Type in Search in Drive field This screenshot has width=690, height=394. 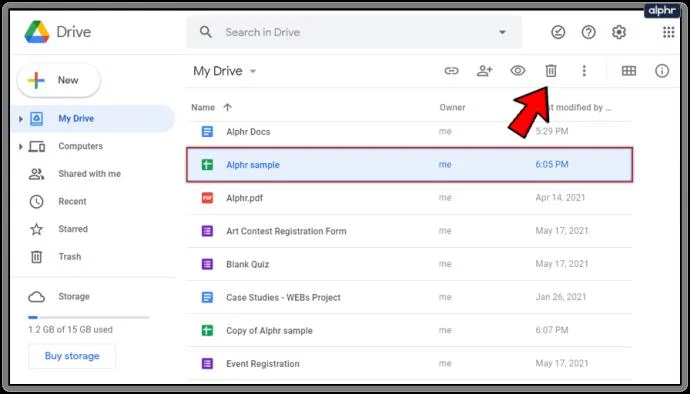click(x=355, y=32)
